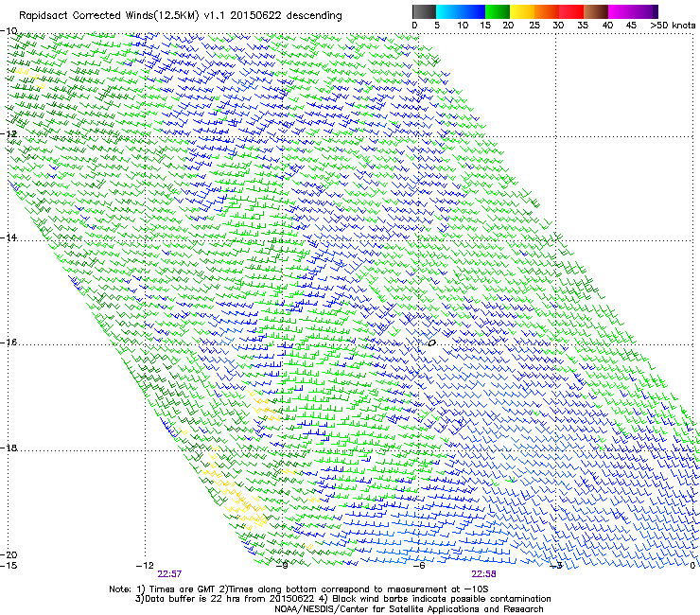Select the "-12" longitude label on bottom axis

coord(145,566)
